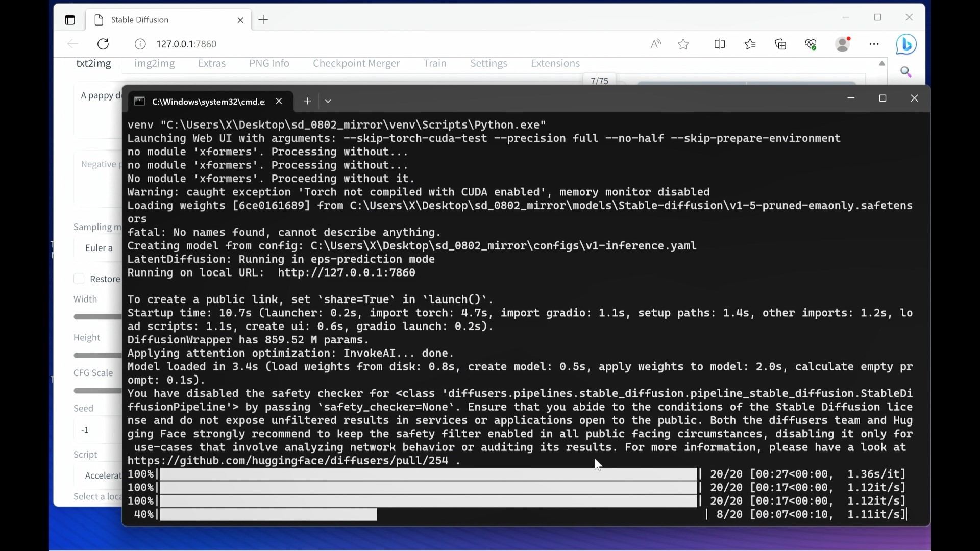This screenshot has height=551, width=980.
Task: Open the user profile avatar
Action: pyautogui.click(x=843, y=44)
